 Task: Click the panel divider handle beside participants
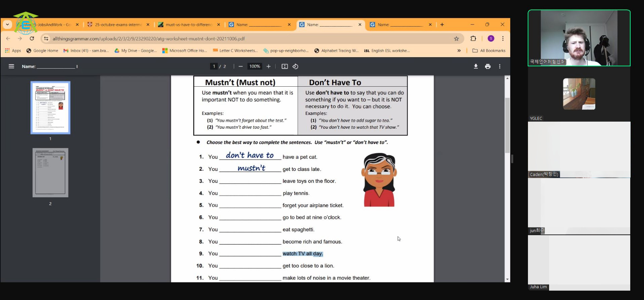coord(512,159)
